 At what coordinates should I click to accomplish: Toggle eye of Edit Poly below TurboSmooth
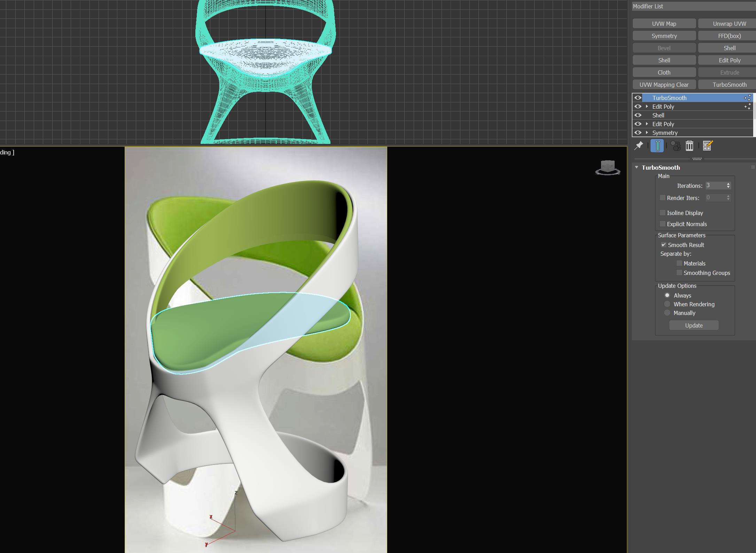(x=638, y=107)
